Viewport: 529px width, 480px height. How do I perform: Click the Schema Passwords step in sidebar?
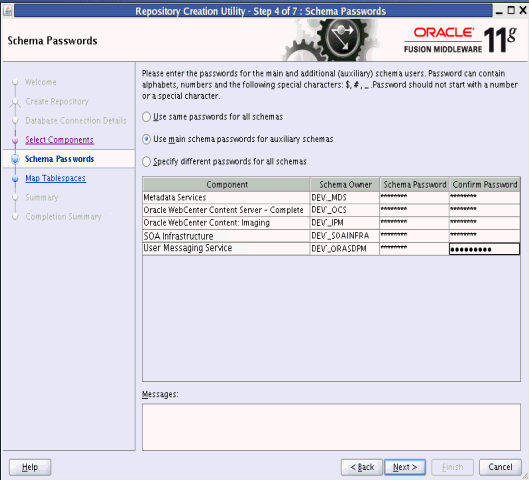coord(59,159)
